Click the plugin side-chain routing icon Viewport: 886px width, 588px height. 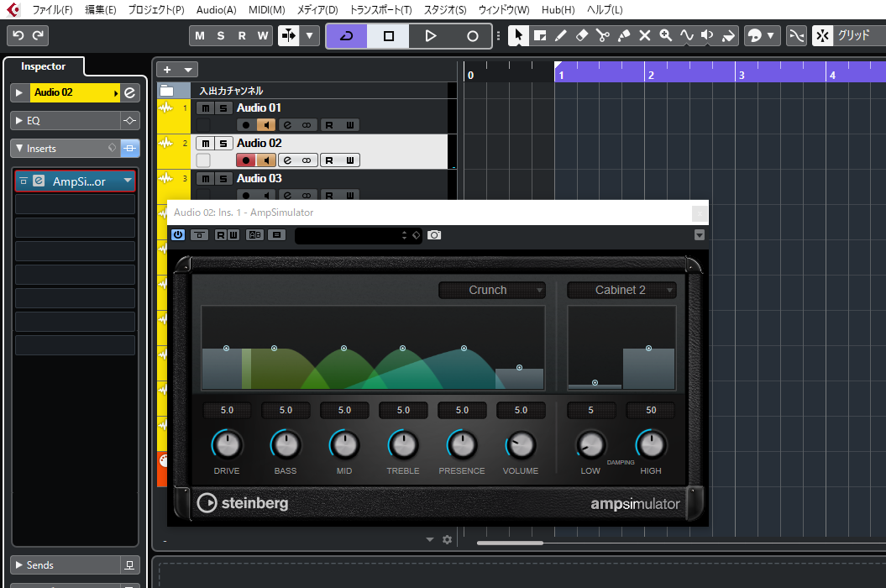[x=276, y=234]
